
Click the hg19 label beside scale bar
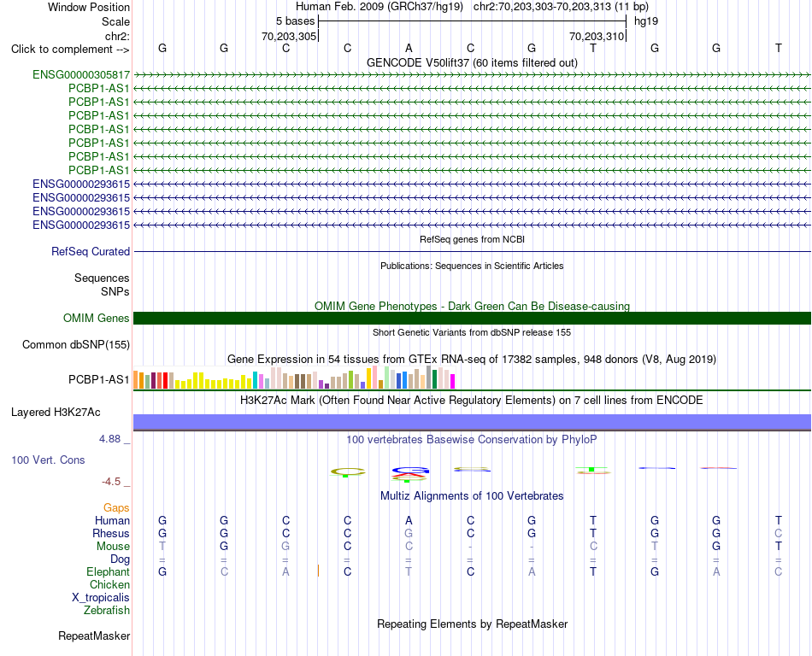pyautogui.click(x=646, y=21)
